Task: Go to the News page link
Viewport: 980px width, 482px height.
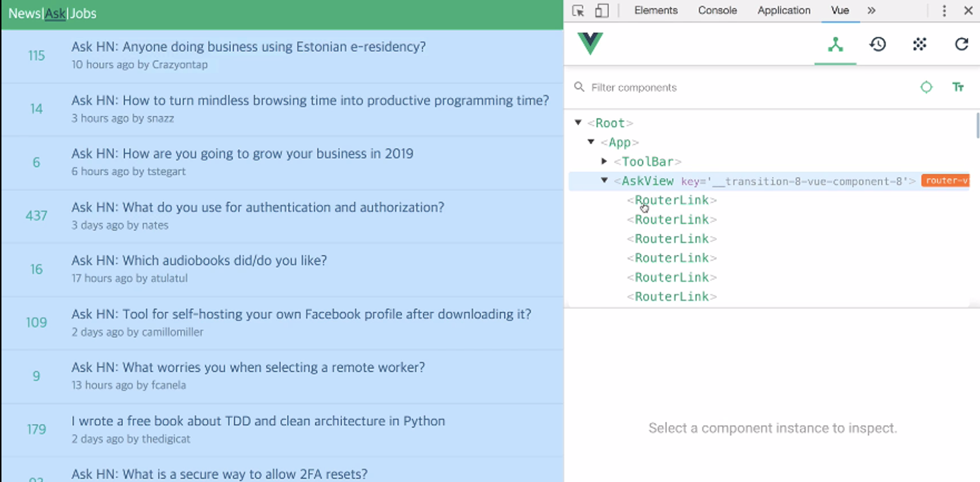Action: [25, 13]
